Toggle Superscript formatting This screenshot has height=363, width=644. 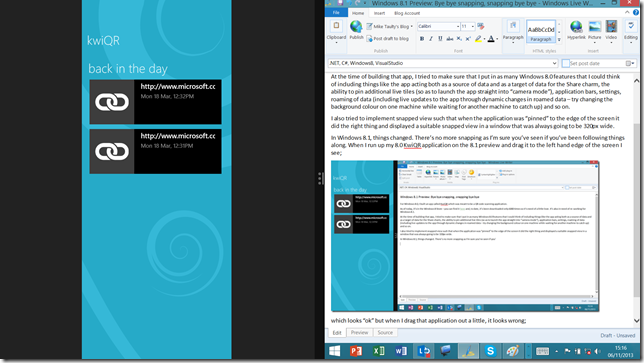coord(468,39)
